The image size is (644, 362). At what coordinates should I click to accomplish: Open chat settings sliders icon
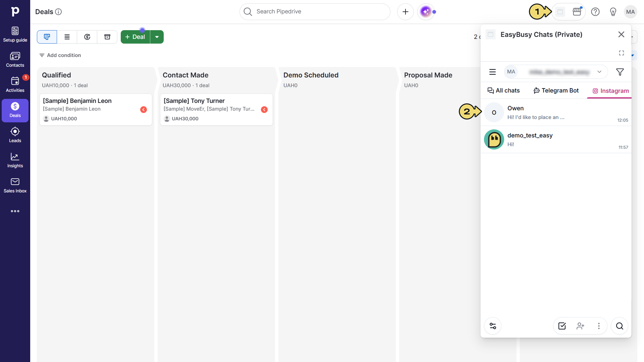493,326
